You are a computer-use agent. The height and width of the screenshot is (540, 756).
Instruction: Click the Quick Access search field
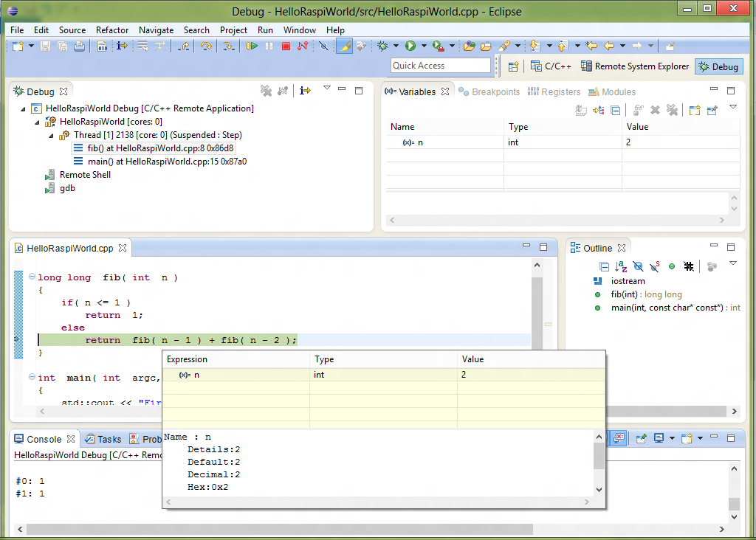(x=440, y=66)
